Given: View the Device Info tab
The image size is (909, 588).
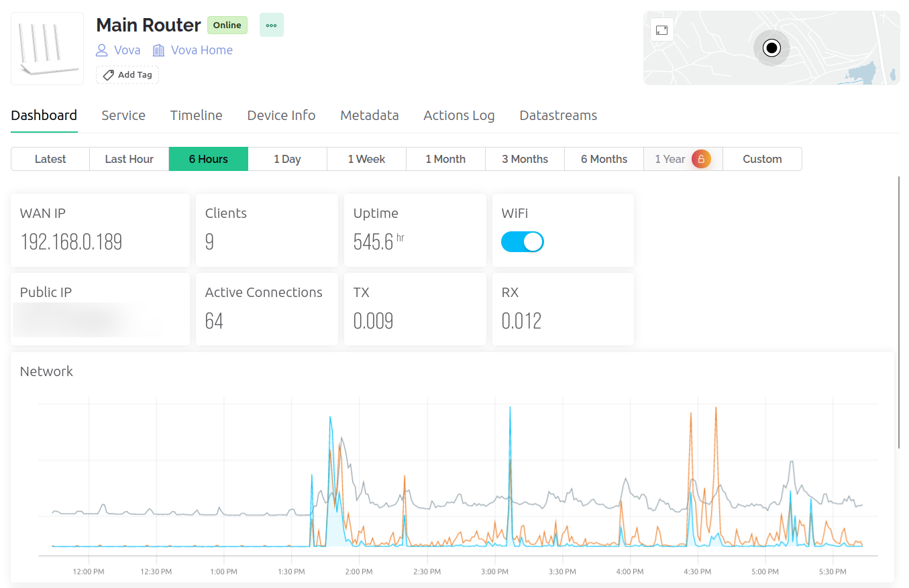Looking at the screenshot, I should (281, 115).
